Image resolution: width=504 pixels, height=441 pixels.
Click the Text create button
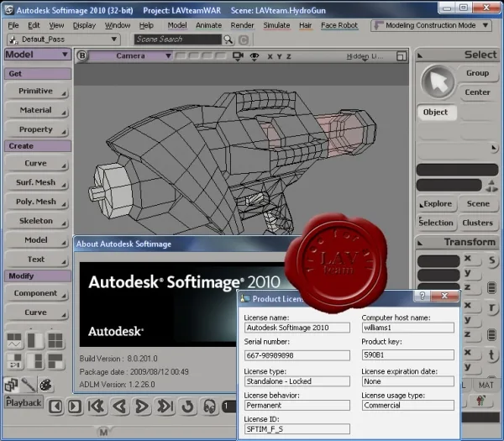tap(37, 260)
